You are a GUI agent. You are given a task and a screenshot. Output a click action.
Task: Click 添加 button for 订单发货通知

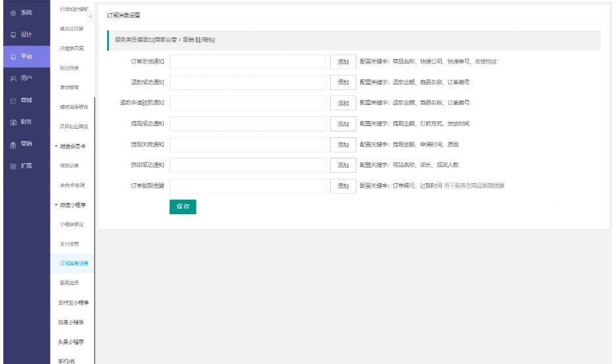click(343, 62)
